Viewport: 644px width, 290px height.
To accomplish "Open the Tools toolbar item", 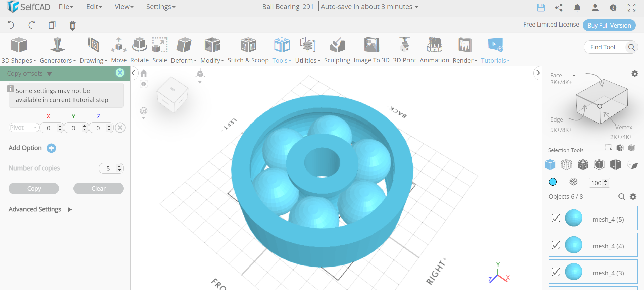I will coord(282,50).
